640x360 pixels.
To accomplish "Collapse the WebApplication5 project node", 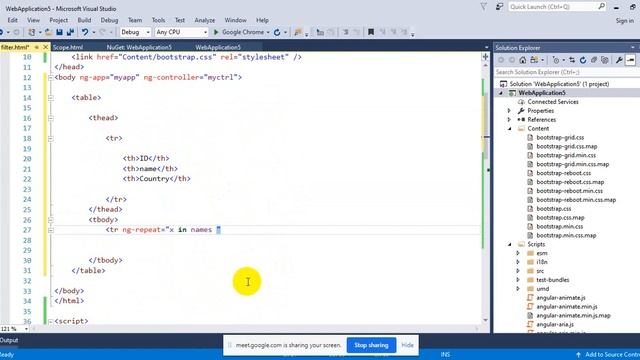I will (501, 93).
